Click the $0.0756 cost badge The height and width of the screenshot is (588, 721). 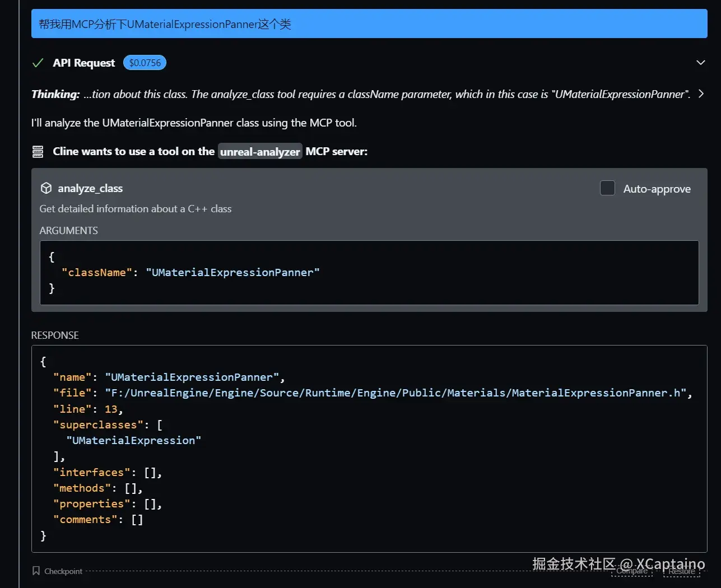click(145, 63)
